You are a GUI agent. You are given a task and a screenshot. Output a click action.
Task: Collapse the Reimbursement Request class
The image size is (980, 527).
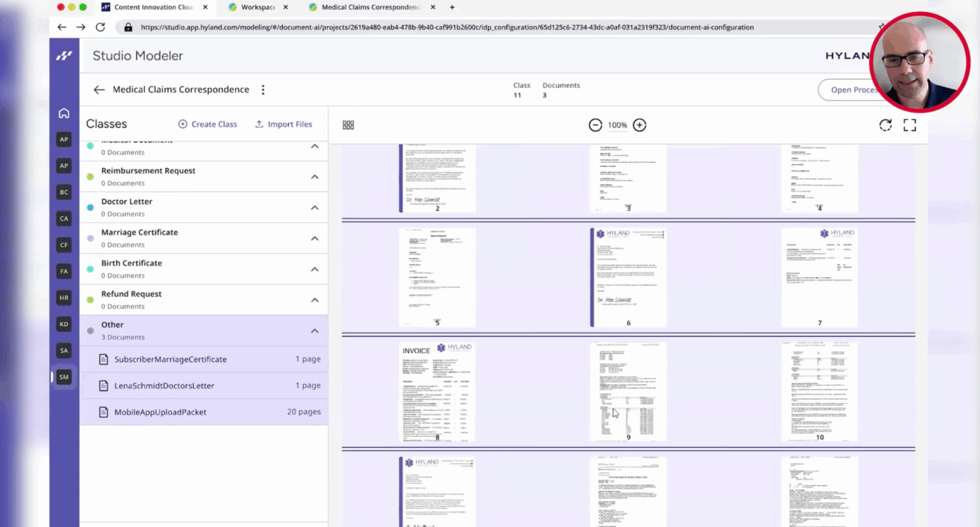(x=315, y=177)
